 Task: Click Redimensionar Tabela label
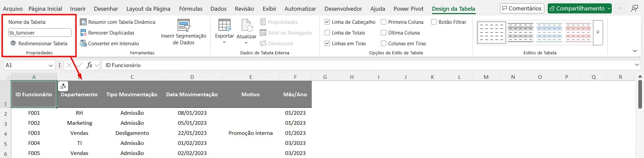point(43,44)
